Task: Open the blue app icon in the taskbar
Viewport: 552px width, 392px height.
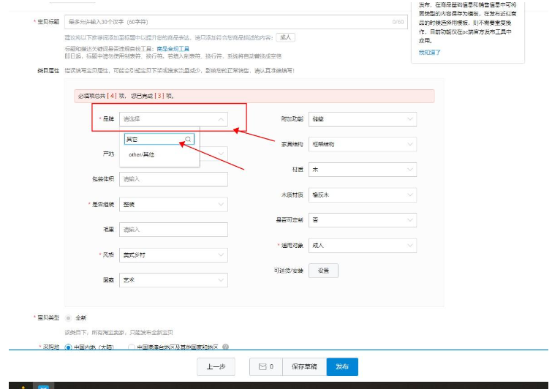Action: (x=43, y=388)
